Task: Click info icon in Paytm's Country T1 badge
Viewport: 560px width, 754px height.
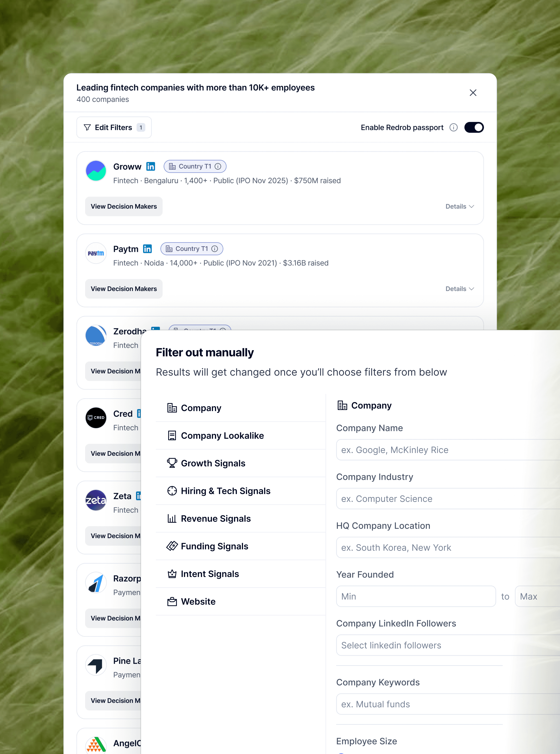Action: coord(215,249)
